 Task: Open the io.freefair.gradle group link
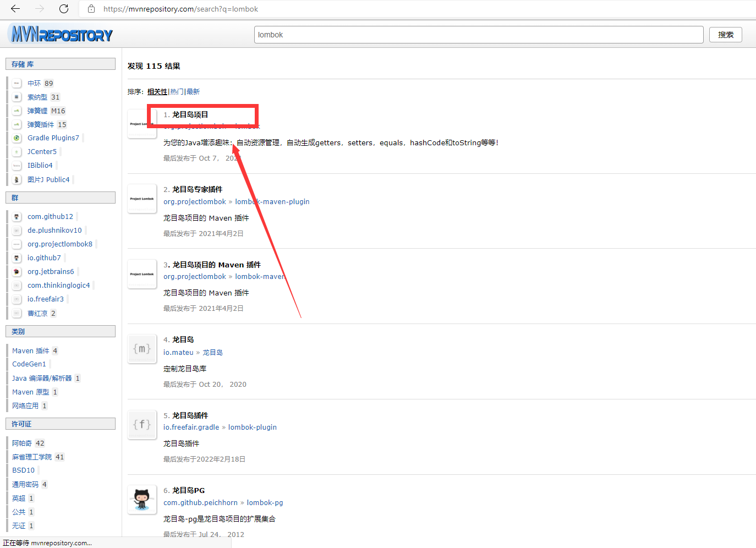[x=191, y=428]
